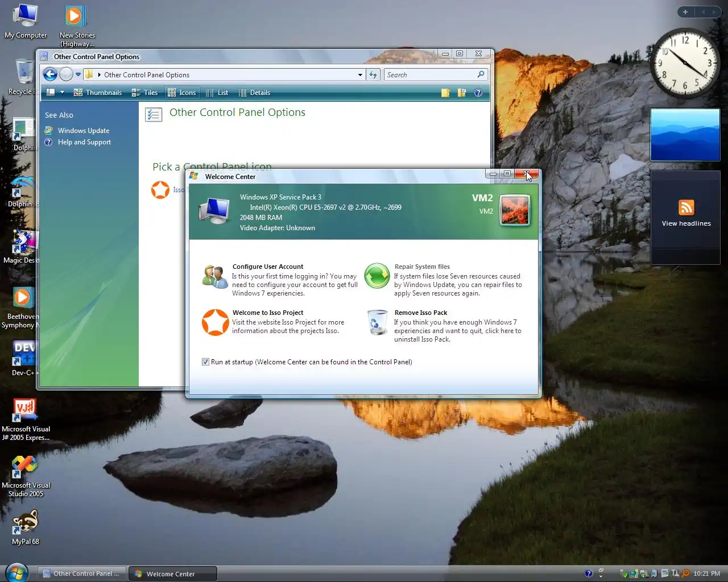The image size is (728, 582).
Task: Click the Welcome to Isso Project link
Action: click(x=268, y=313)
